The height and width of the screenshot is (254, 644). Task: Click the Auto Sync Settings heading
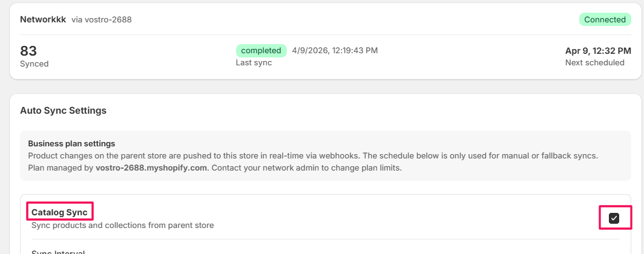point(63,111)
